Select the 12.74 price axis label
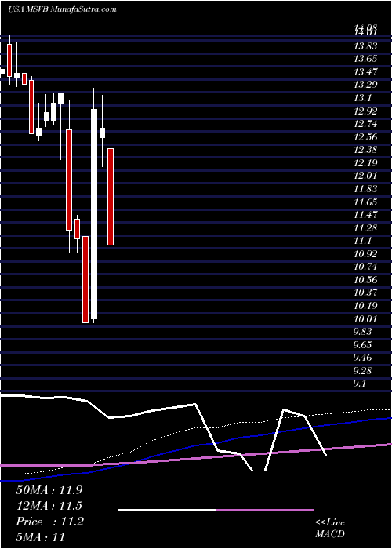 [365, 124]
